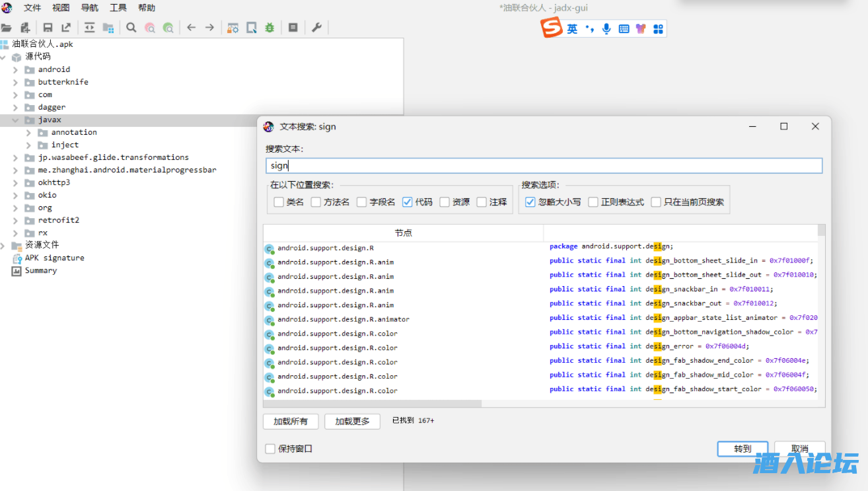868x491 pixels.
Task: Enable the 类名 search checkbox
Action: click(279, 202)
